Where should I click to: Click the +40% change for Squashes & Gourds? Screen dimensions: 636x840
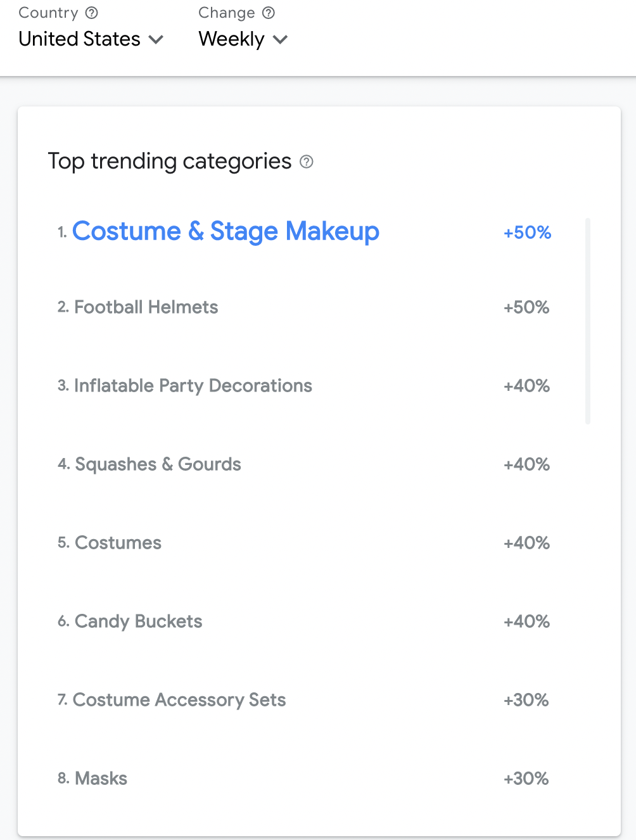pyautogui.click(x=526, y=464)
